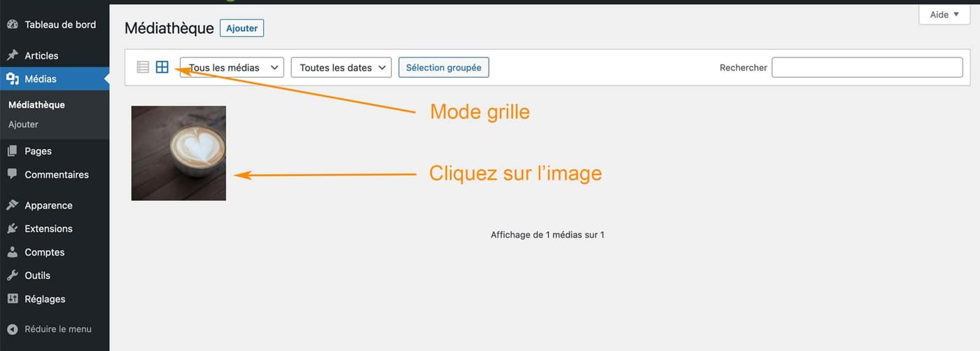Click the Extensions plug icon
The height and width of the screenshot is (351, 980).
point(13,228)
